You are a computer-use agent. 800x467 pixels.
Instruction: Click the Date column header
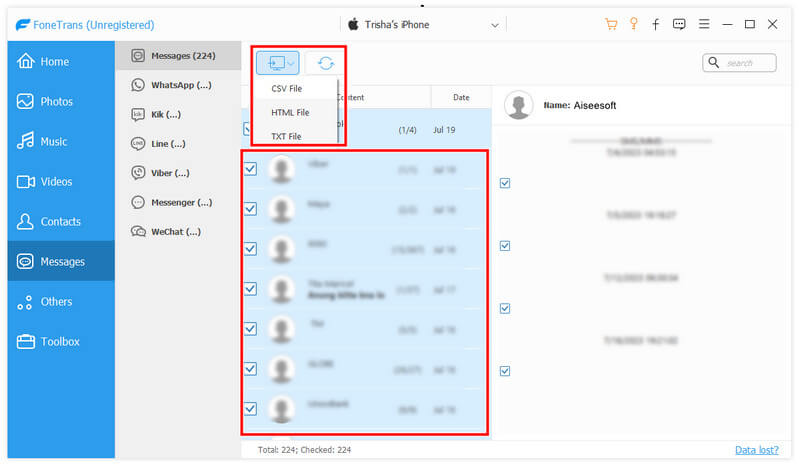461,97
